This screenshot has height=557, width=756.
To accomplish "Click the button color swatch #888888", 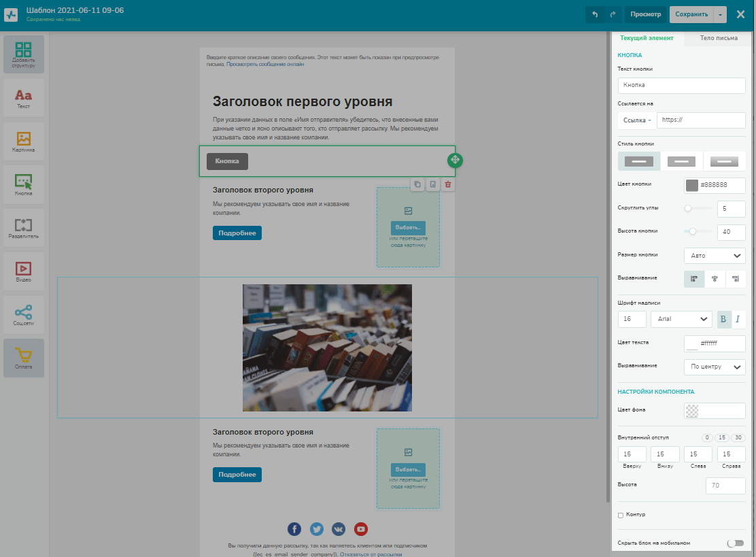I will pos(692,185).
